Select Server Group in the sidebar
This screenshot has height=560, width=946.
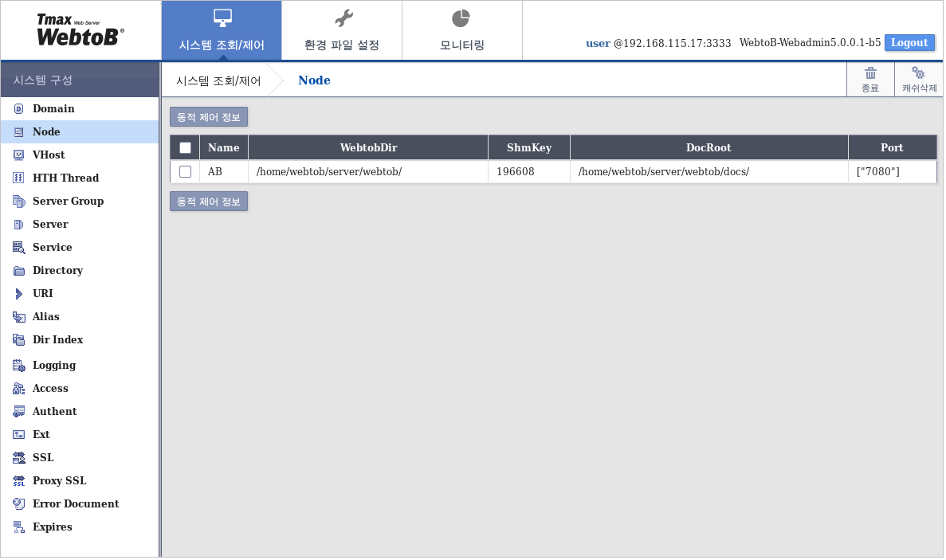[x=80, y=202]
